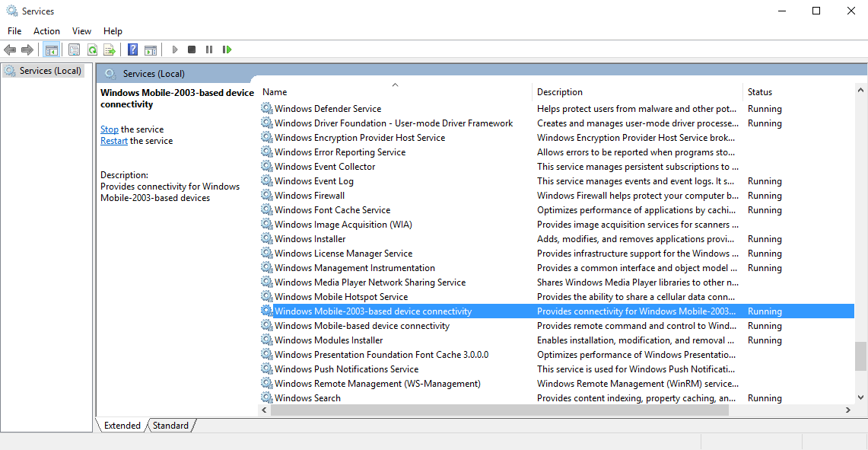Select Windows Error Reporting Service row

pyautogui.click(x=557, y=152)
